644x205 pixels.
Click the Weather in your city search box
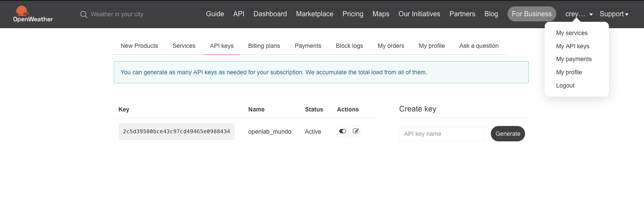tap(117, 15)
